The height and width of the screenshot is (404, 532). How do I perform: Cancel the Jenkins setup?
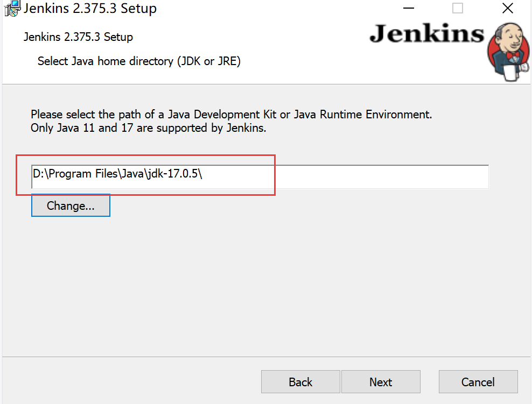(x=478, y=382)
